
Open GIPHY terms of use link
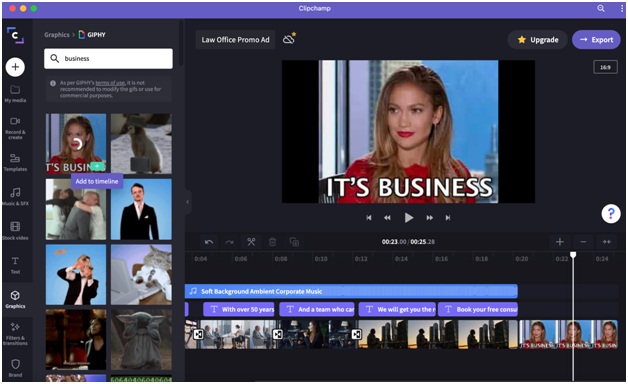click(x=110, y=83)
